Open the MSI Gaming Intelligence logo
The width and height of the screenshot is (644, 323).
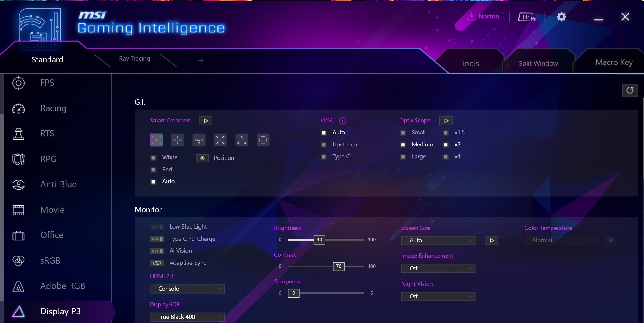click(x=40, y=29)
